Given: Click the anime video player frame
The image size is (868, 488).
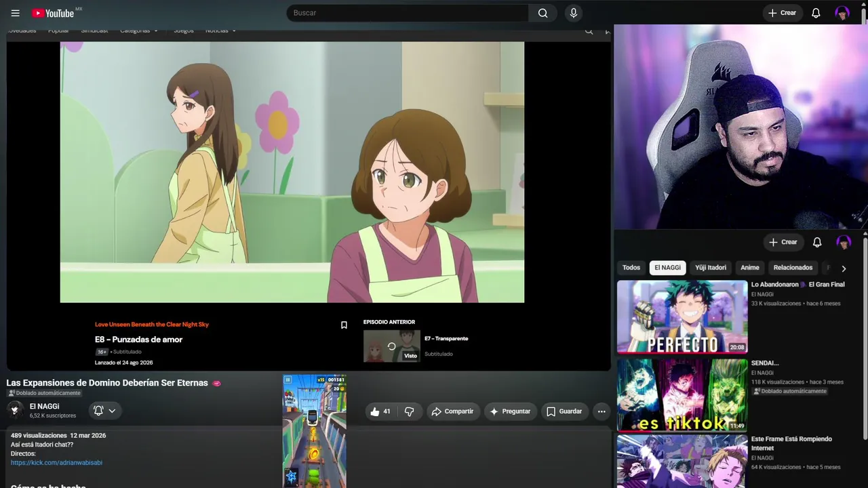Looking at the screenshot, I should click(x=292, y=172).
